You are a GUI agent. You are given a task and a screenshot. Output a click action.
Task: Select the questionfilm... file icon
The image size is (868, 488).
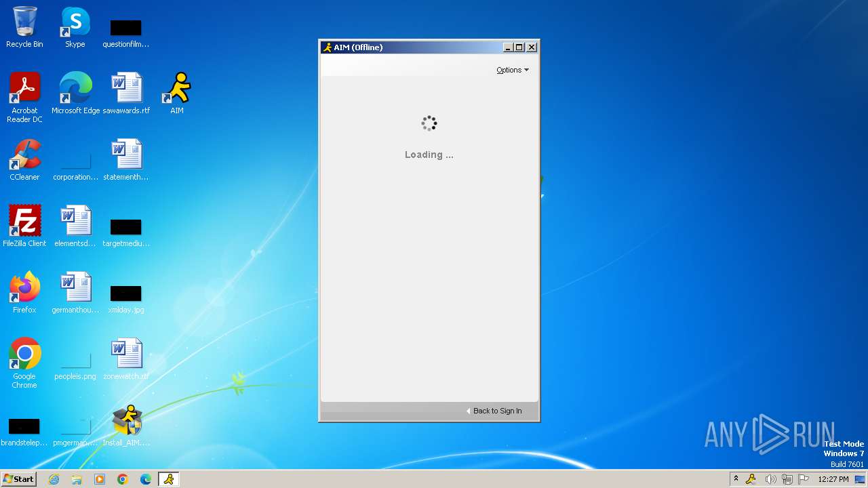pos(126,33)
